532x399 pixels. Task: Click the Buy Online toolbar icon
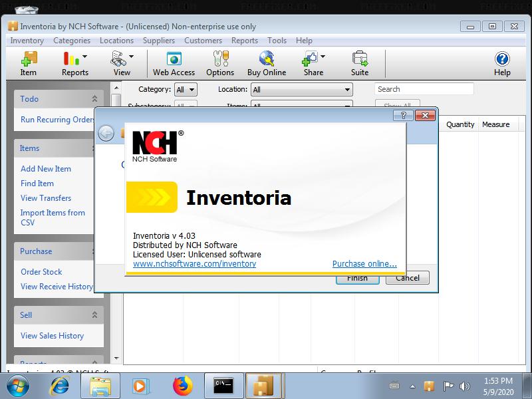pyautogui.click(x=267, y=64)
